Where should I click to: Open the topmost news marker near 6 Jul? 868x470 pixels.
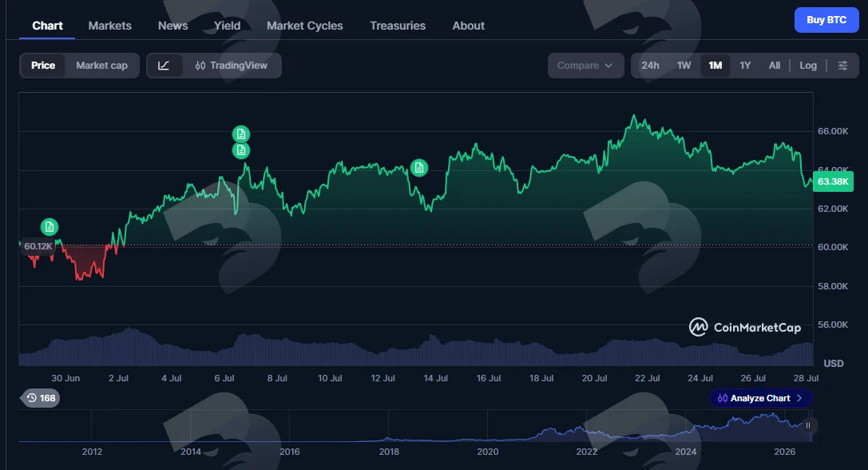[241, 134]
